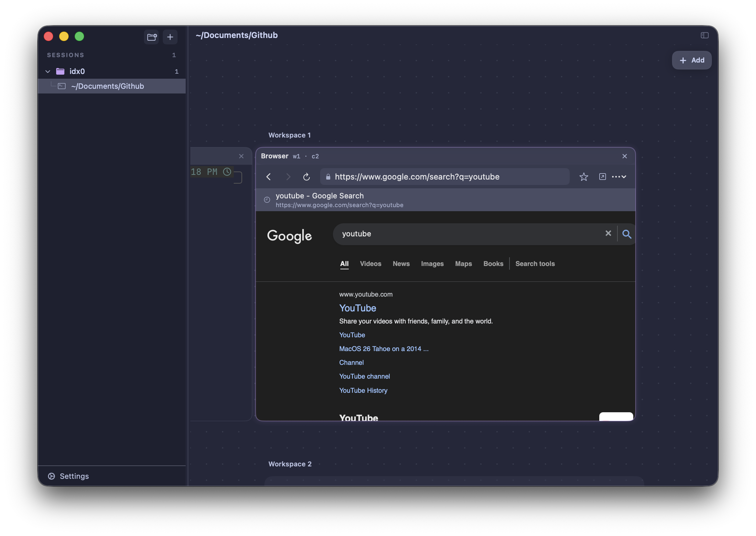This screenshot has height=536, width=756.
Task: Close the terminal panel left of Browser
Action: [x=241, y=156]
